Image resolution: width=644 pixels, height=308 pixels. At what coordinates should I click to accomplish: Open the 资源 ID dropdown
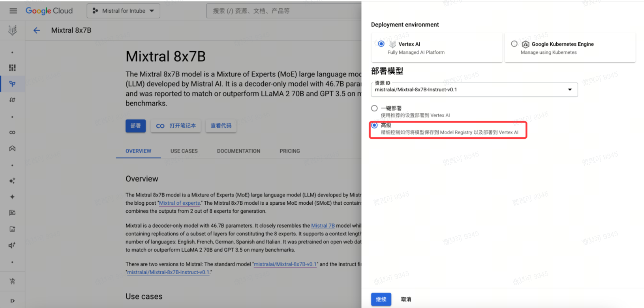click(x=474, y=90)
